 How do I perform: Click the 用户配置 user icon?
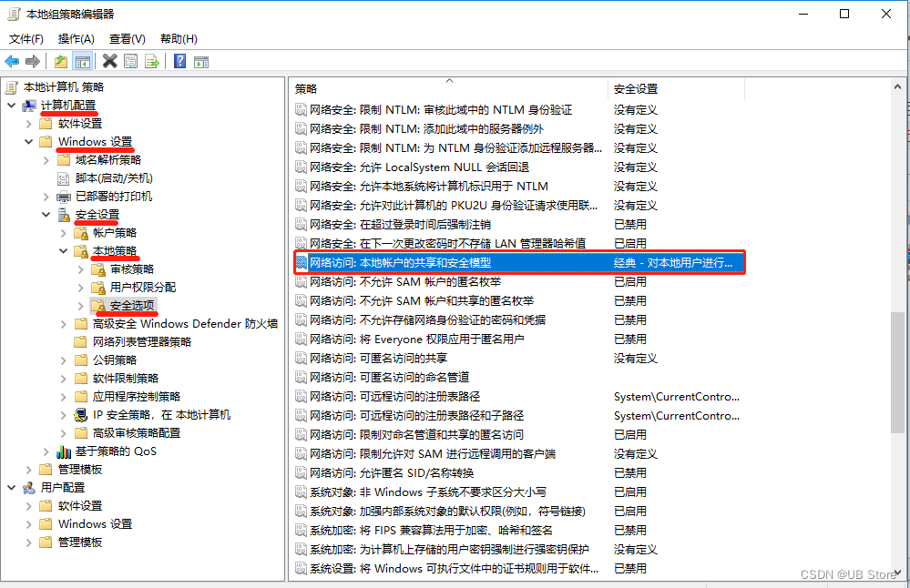point(29,488)
